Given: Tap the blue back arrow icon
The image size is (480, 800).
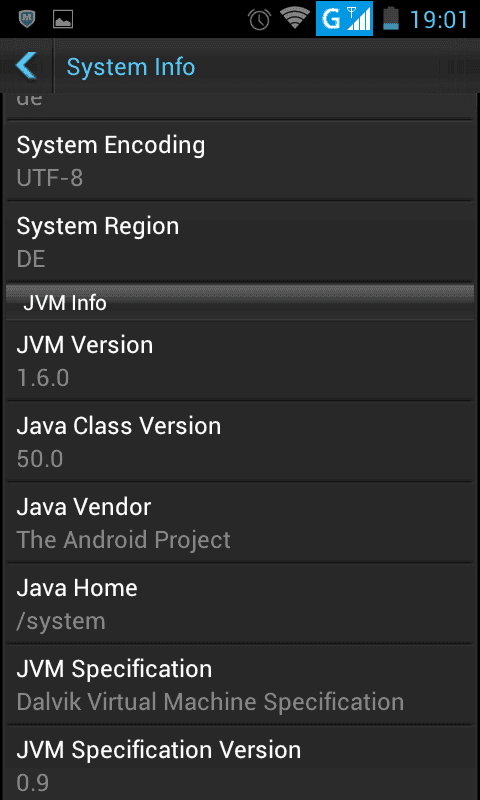Looking at the screenshot, I should [27, 66].
